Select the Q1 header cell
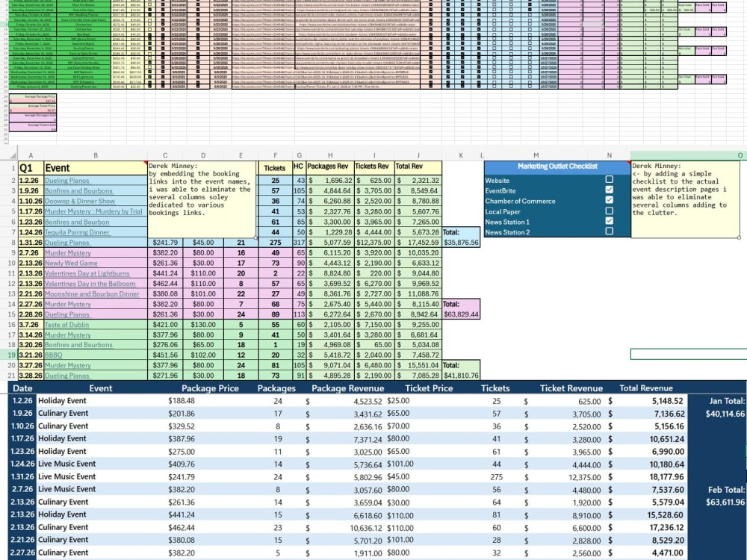This screenshot has height=560, width=747. [31, 168]
